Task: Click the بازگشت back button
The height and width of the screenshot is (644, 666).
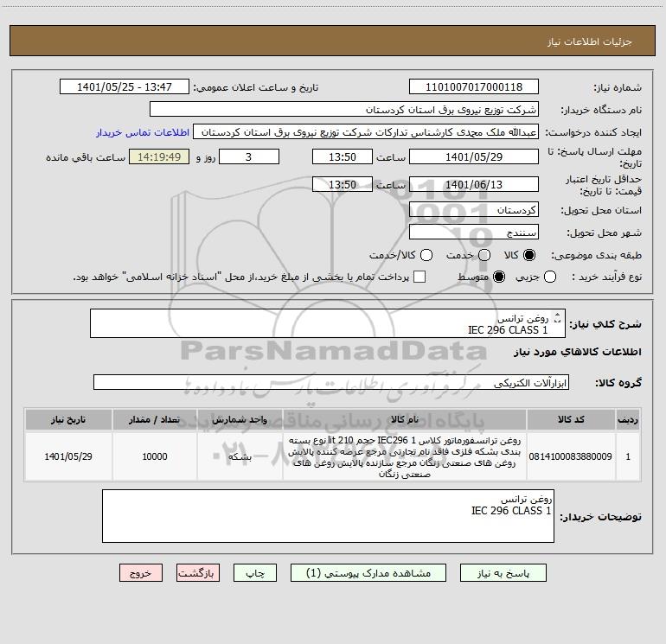Action: [x=198, y=573]
